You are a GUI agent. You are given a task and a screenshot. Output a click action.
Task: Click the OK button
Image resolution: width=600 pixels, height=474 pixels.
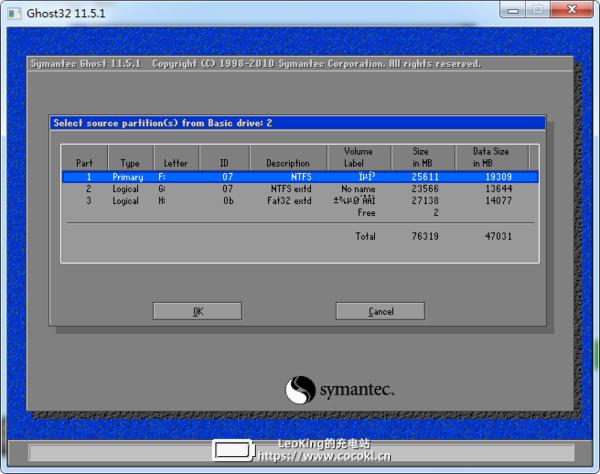[x=197, y=311]
